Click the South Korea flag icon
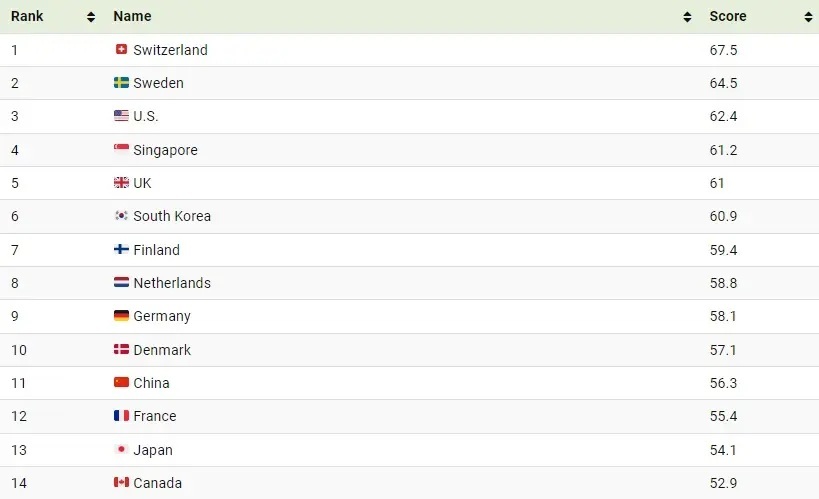The image size is (819, 499). point(121,215)
